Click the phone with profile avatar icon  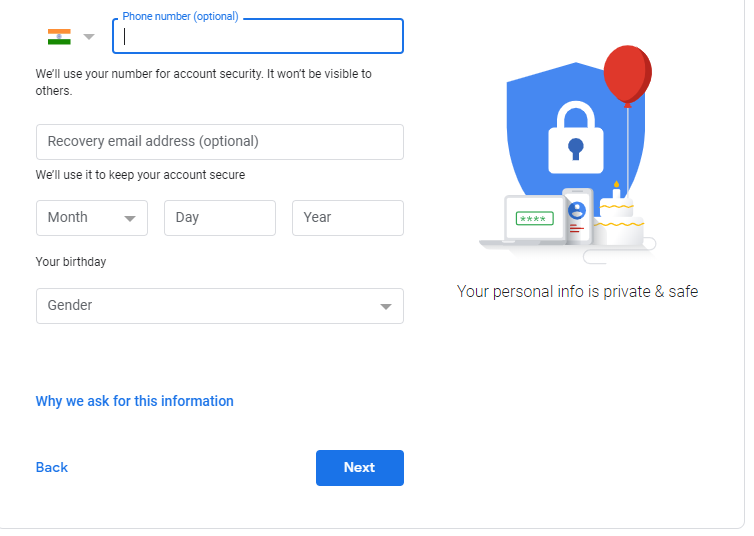pos(577,216)
